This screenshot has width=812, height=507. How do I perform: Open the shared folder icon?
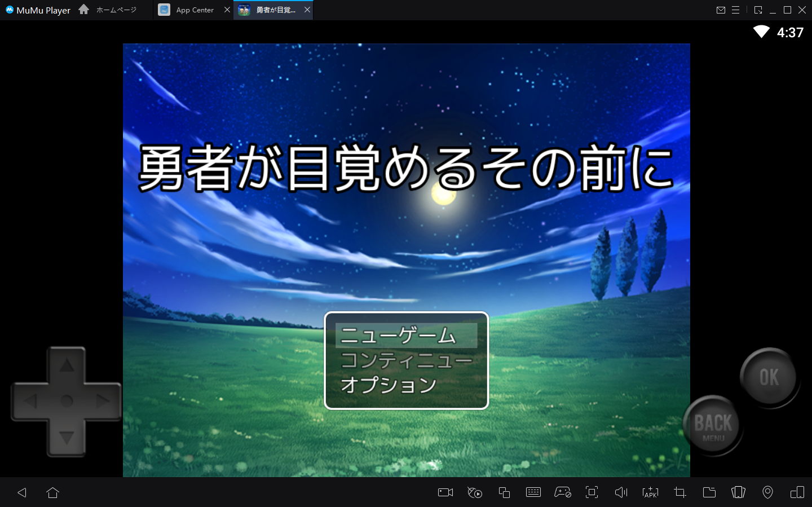coord(709,492)
